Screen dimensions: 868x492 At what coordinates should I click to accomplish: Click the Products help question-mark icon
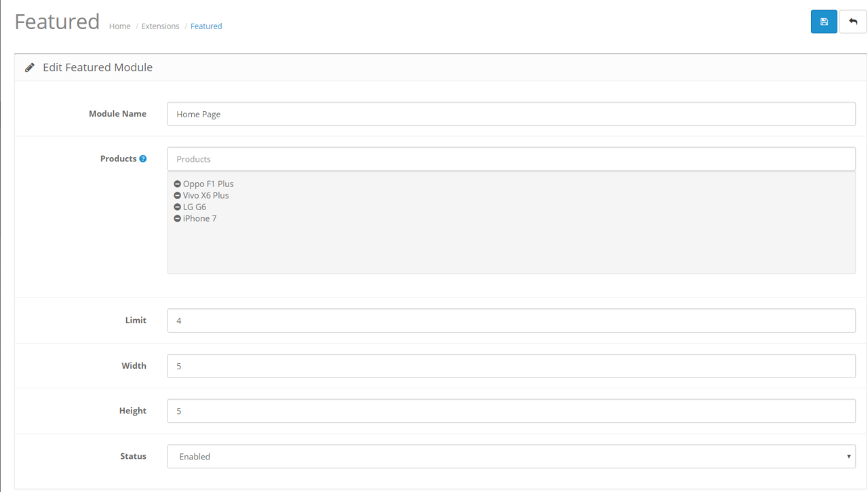click(143, 159)
